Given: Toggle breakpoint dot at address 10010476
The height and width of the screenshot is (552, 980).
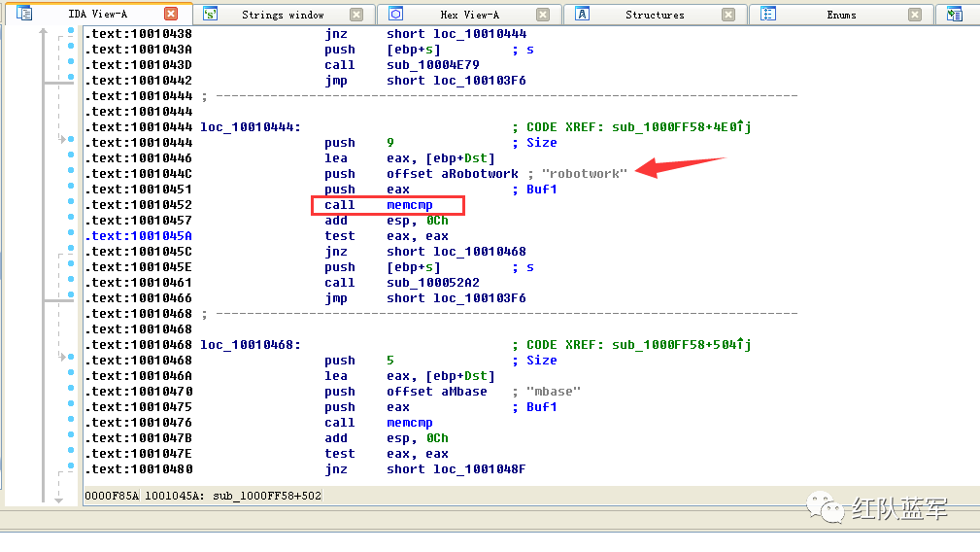Looking at the screenshot, I should point(71,420).
